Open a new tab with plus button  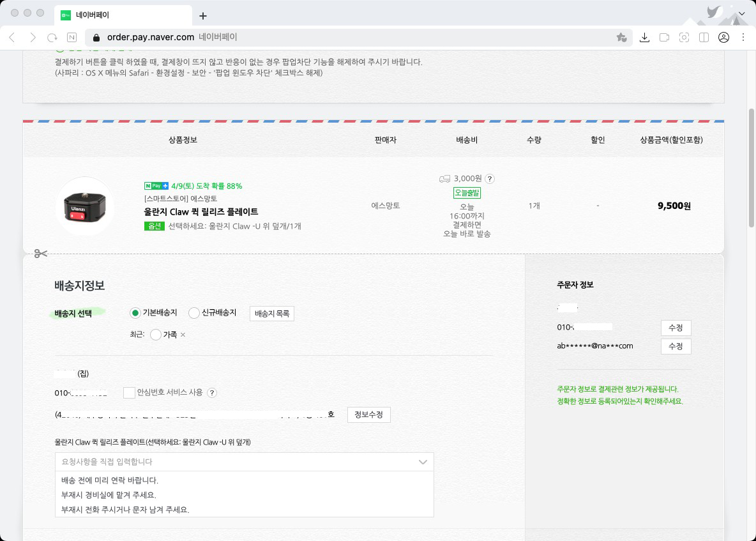[203, 16]
